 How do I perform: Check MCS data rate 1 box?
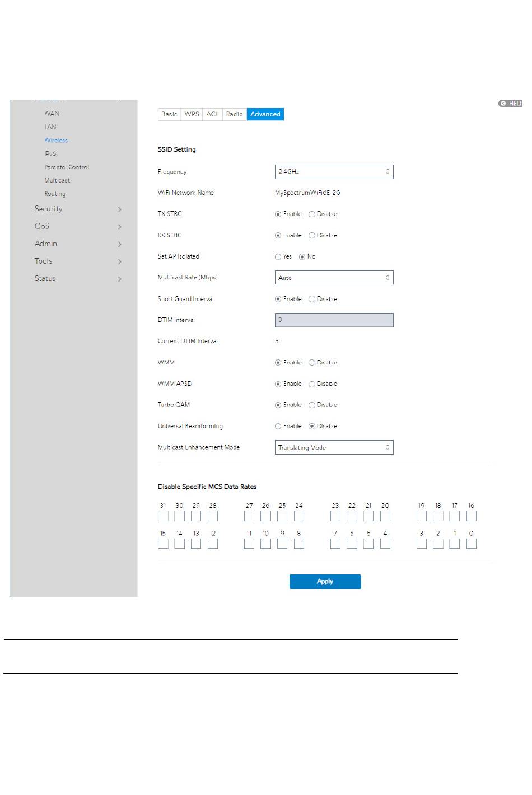click(455, 543)
